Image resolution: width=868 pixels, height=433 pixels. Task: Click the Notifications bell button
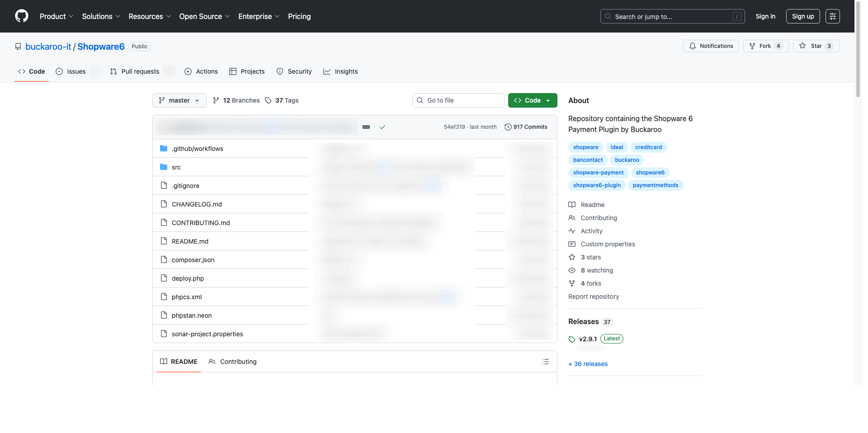click(711, 46)
